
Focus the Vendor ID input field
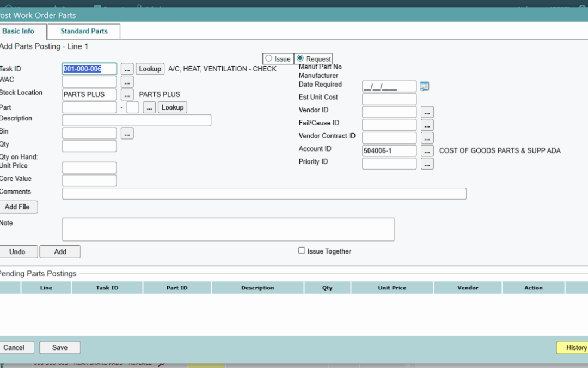[x=389, y=112]
